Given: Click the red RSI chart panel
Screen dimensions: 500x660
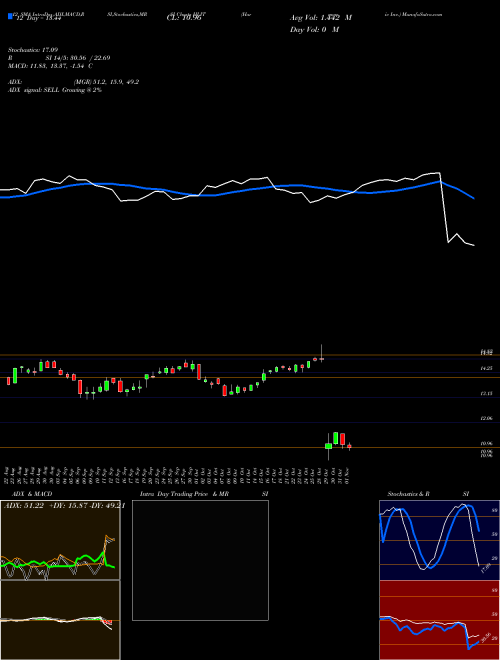Looking at the screenshot, I should pos(439,620).
